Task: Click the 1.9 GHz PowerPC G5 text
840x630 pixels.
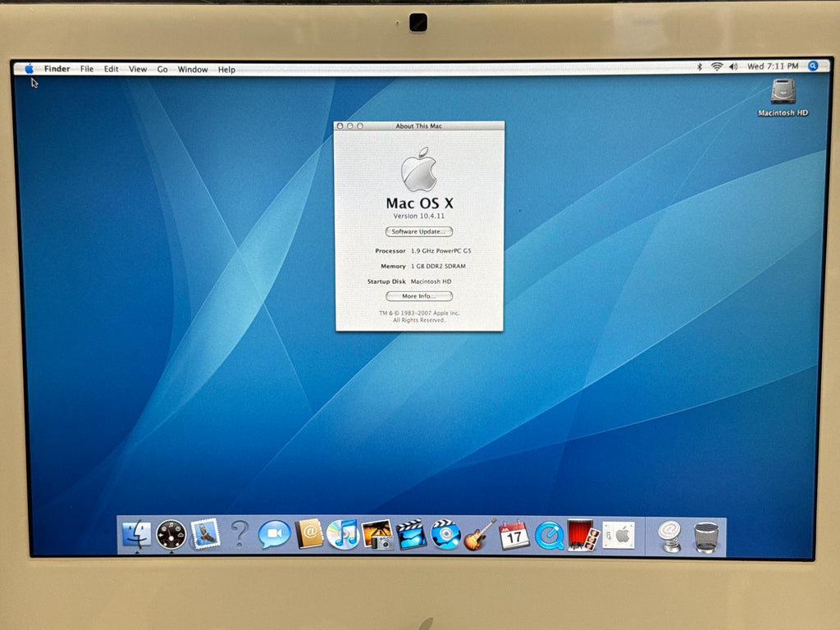Action: (x=441, y=251)
